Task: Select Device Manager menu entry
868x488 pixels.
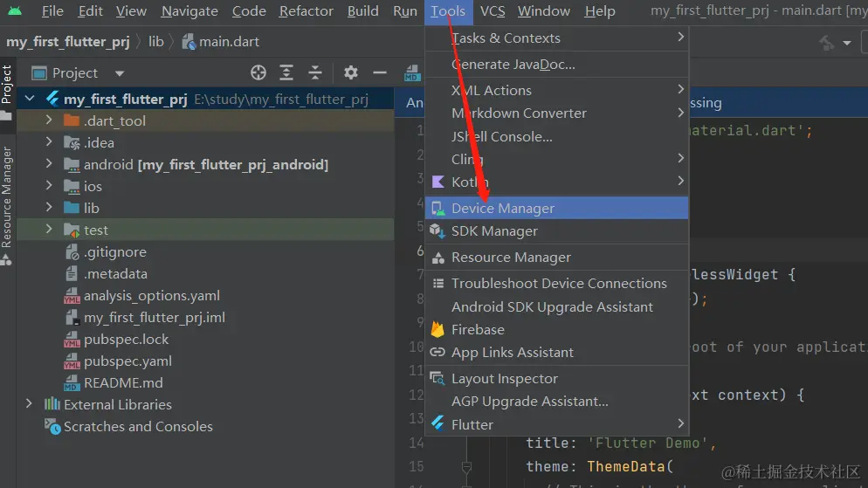Action: pos(557,208)
